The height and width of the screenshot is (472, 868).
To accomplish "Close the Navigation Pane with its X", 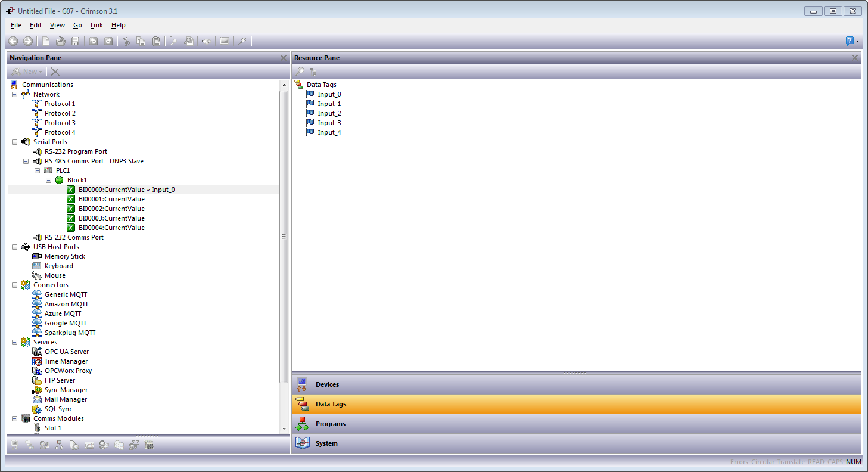I will tap(284, 58).
